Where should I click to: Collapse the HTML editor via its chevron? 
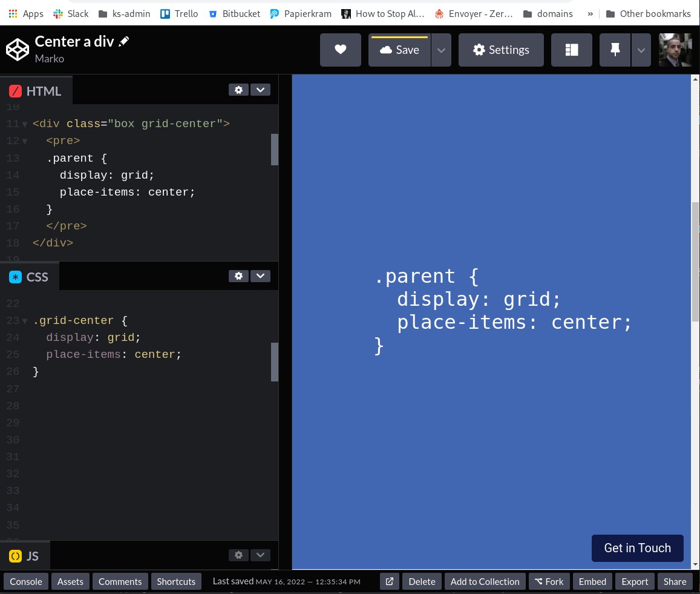[260, 90]
